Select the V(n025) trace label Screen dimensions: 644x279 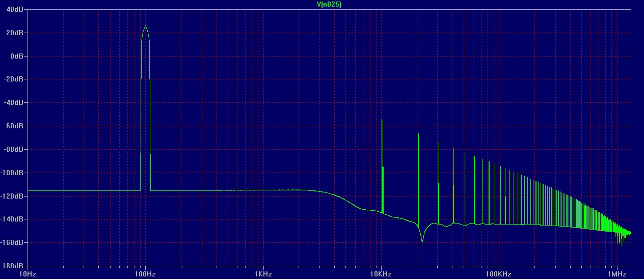(329, 4)
